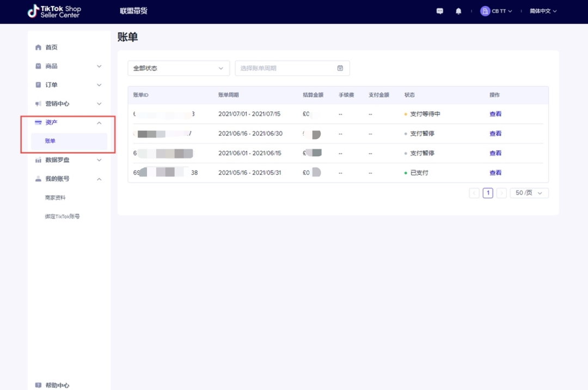The image size is (588, 390).
Task: Click the 资产 card icon
Action: pos(38,122)
